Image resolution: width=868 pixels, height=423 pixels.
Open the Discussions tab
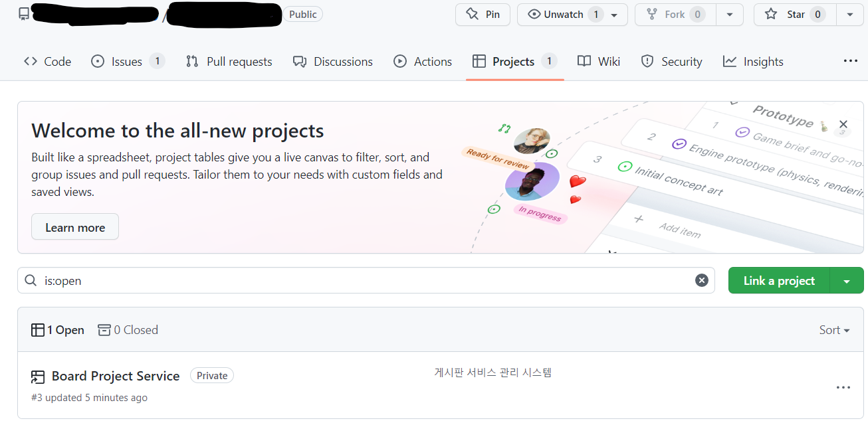pyautogui.click(x=333, y=62)
